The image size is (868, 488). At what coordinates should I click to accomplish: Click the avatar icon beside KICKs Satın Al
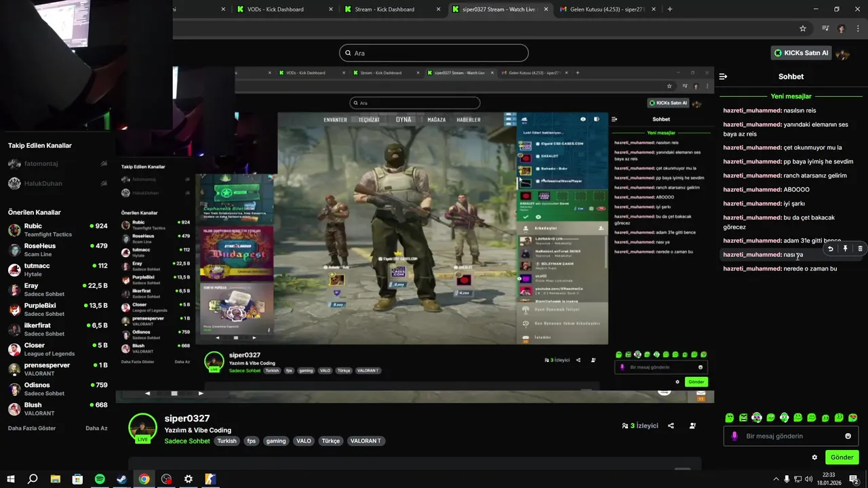click(x=843, y=54)
